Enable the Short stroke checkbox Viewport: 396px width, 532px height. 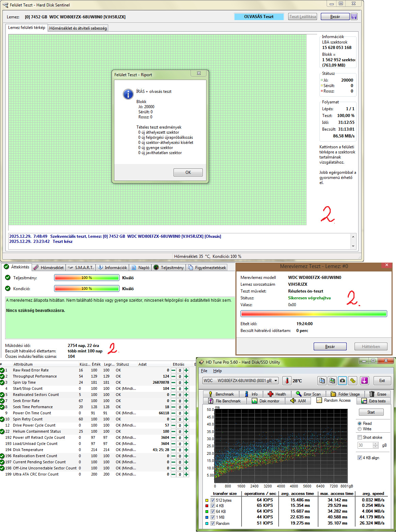360,437
